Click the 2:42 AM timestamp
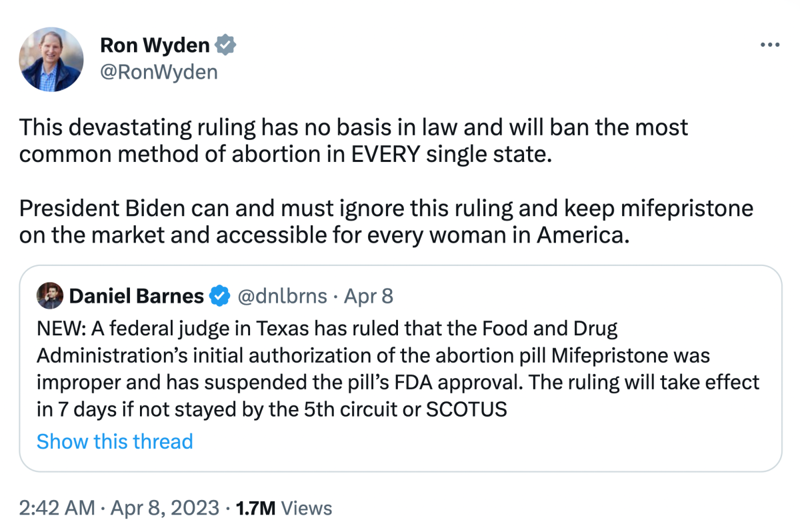The image size is (800, 532). click(57, 509)
